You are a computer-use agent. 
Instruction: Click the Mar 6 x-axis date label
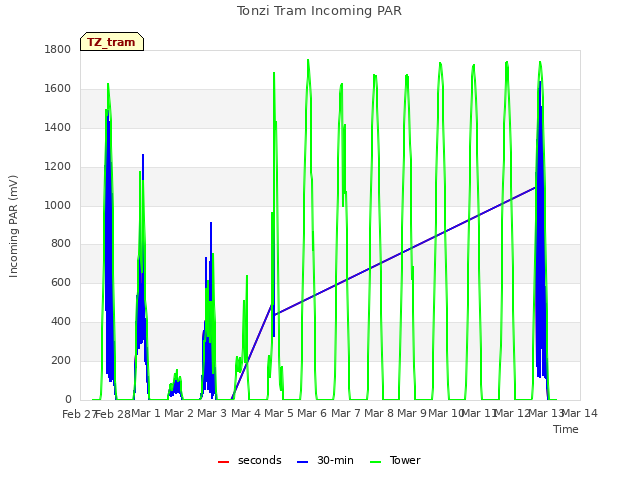(x=312, y=413)
